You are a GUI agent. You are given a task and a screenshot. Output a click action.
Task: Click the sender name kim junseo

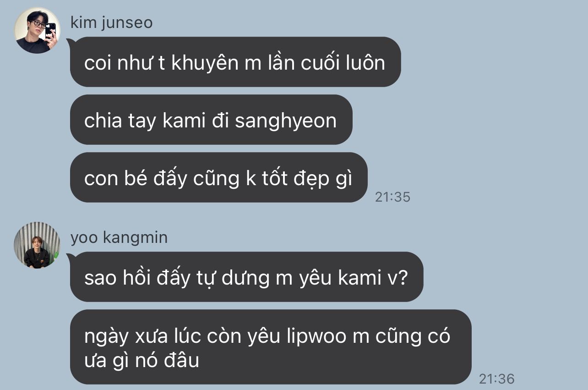tap(111, 22)
